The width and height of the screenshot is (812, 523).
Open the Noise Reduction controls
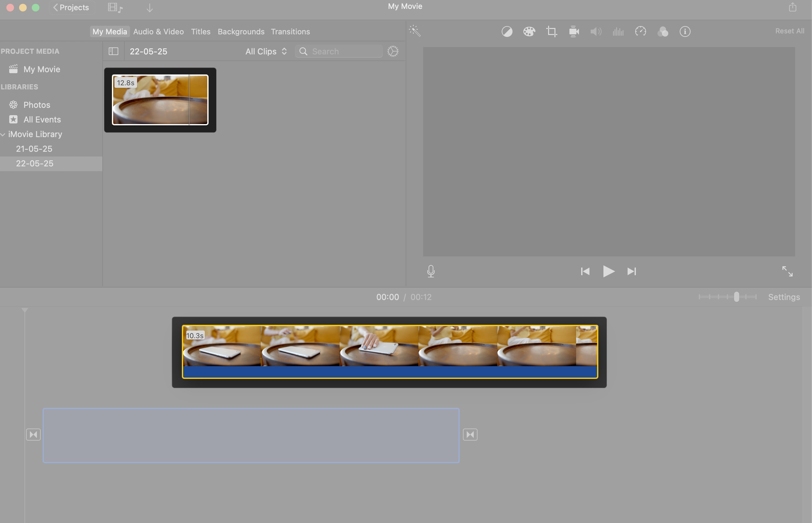[x=618, y=31]
